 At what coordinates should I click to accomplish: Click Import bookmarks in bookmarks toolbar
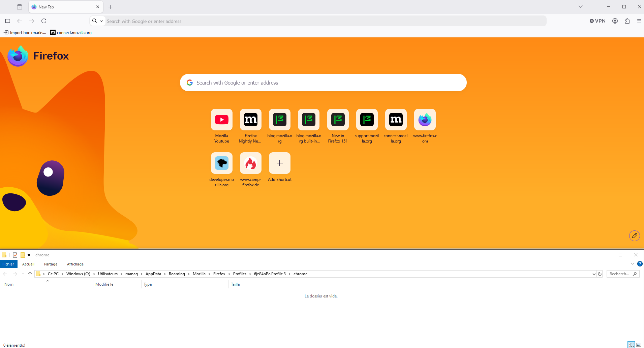pos(25,33)
